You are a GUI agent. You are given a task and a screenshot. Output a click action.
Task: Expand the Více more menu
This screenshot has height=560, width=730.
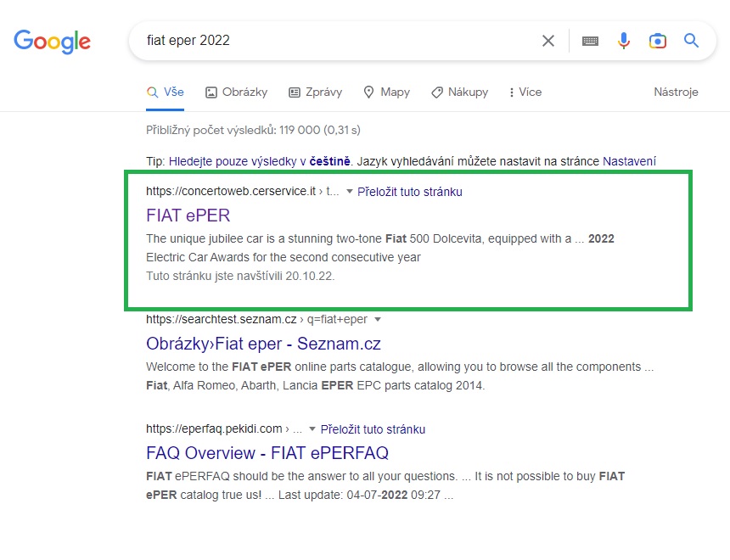point(525,92)
